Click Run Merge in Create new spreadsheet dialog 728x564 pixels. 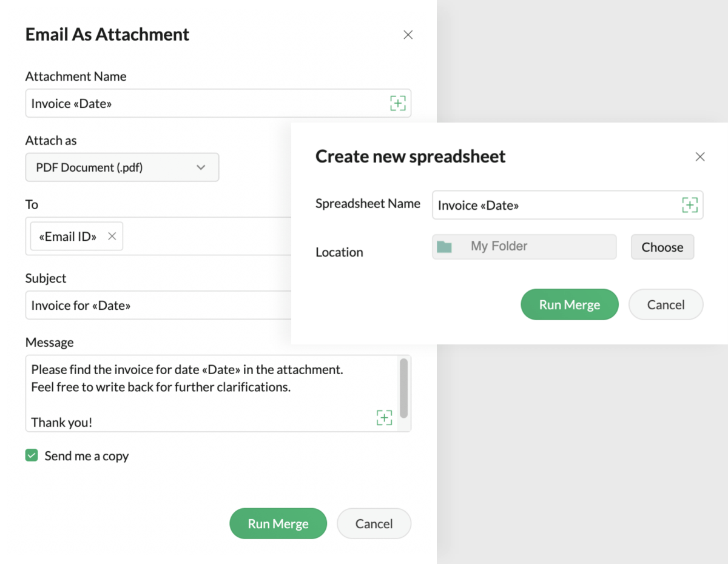pyautogui.click(x=569, y=304)
